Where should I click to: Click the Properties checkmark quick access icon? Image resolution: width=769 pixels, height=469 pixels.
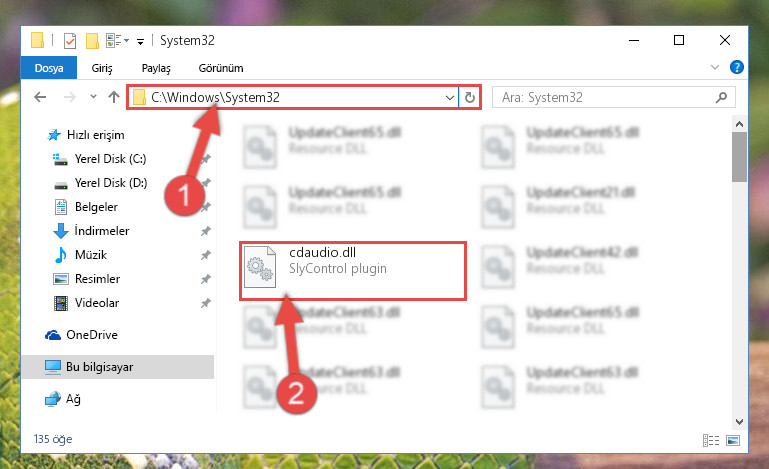[70, 41]
